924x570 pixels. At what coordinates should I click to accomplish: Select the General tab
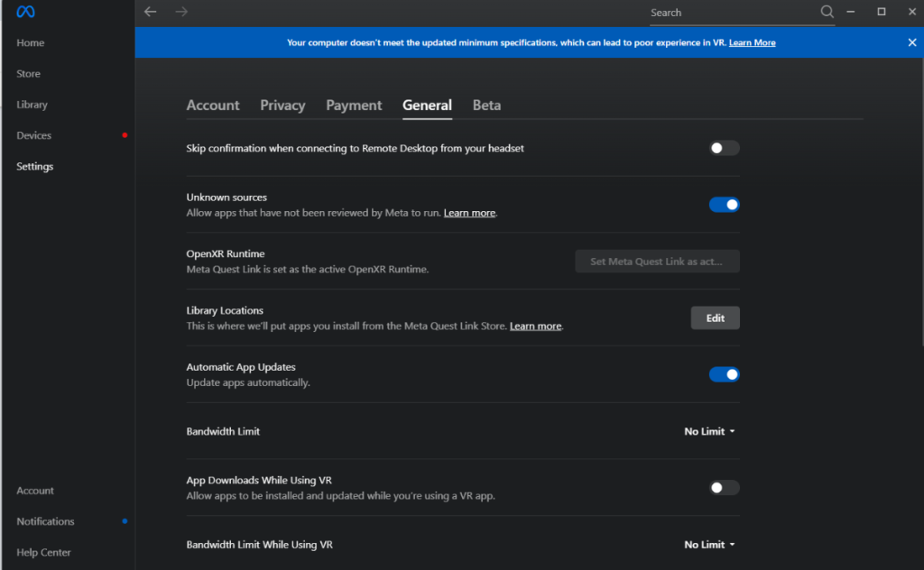[x=427, y=106]
